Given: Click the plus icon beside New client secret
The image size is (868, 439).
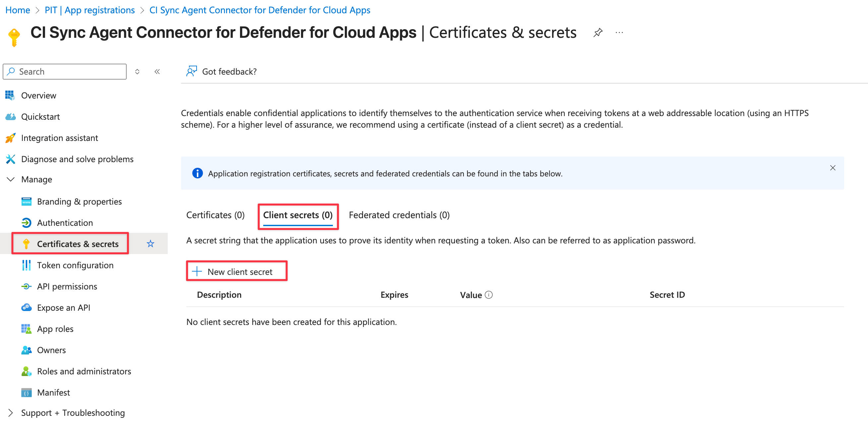Looking at the screenshot, I should click(x=197, y=272).
